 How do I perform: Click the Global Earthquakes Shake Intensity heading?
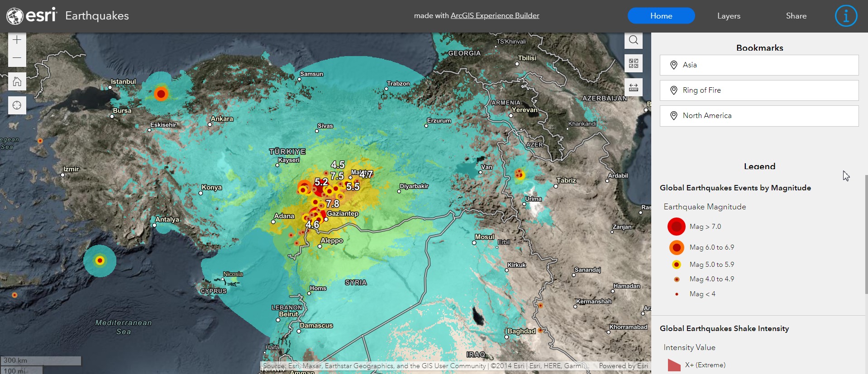point(724,329)
